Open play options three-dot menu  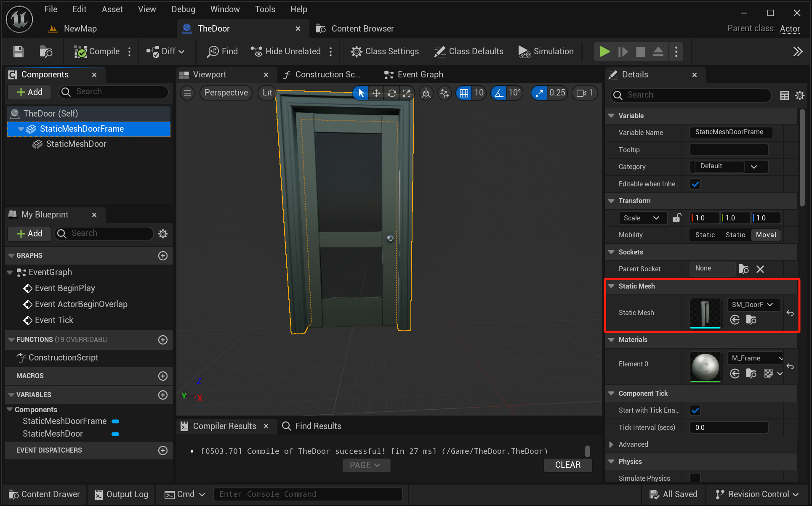coord(676,51)
